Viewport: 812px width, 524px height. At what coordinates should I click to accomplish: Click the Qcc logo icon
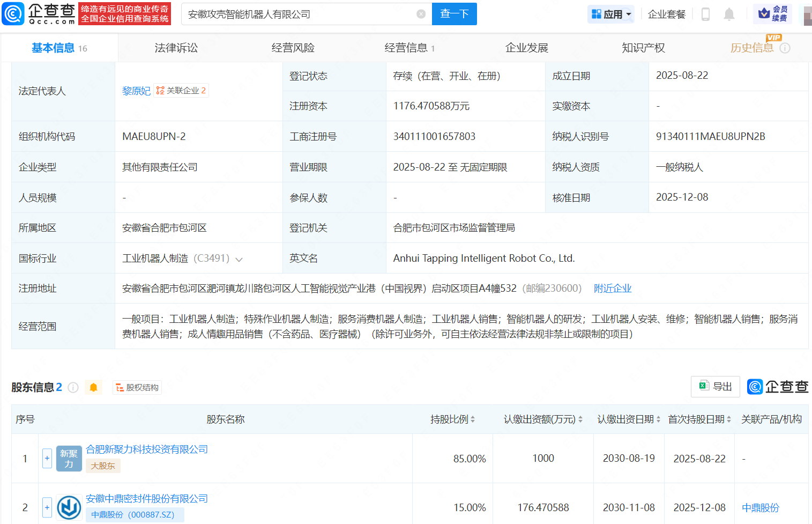pos(13,14)
